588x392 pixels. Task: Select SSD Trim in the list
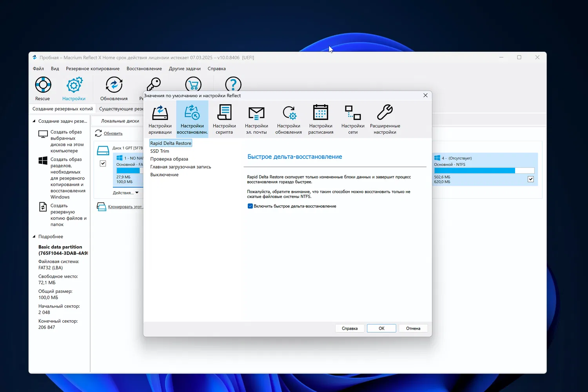[x=160, y=151]
